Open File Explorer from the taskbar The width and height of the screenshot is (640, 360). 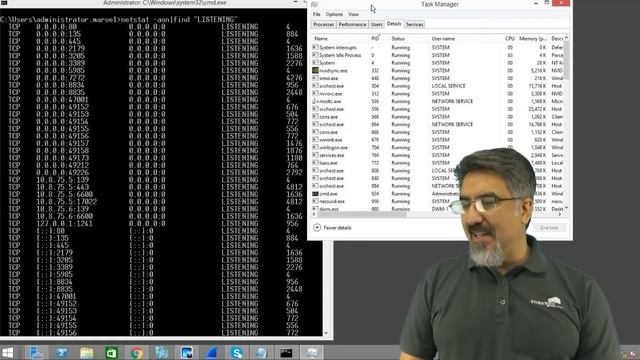(x=87, y=352)
